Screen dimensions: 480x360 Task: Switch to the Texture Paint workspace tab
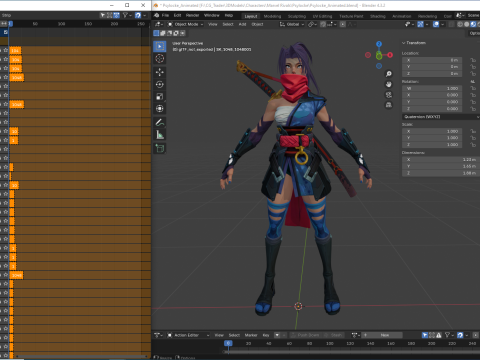pyautogui.click(x=351, y=16)
